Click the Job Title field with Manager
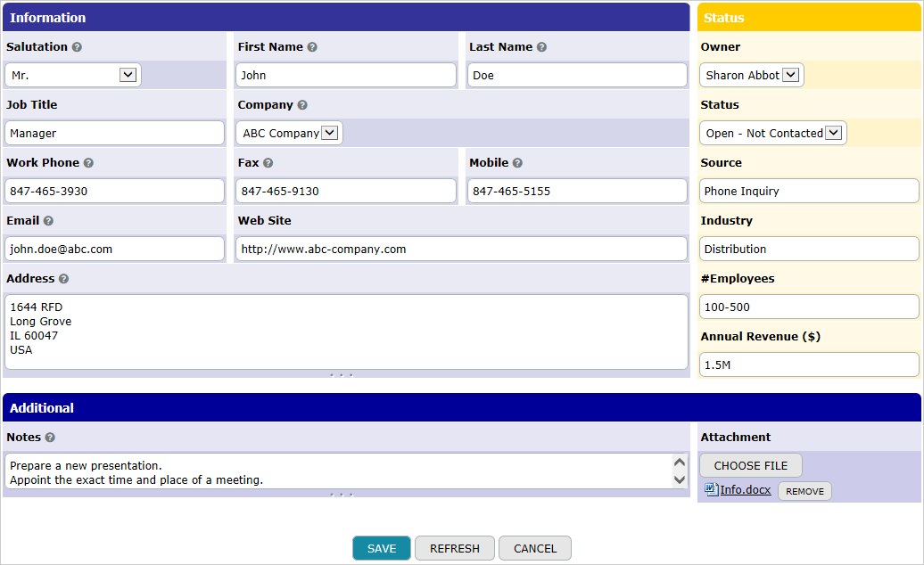This screenshot has width=924, height=565. (114, 133)
